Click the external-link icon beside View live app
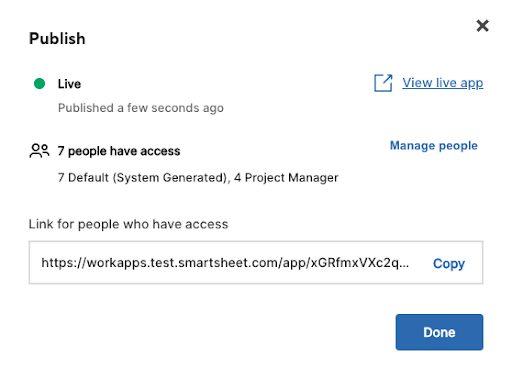The image size is (512, 380). (383, 83)
